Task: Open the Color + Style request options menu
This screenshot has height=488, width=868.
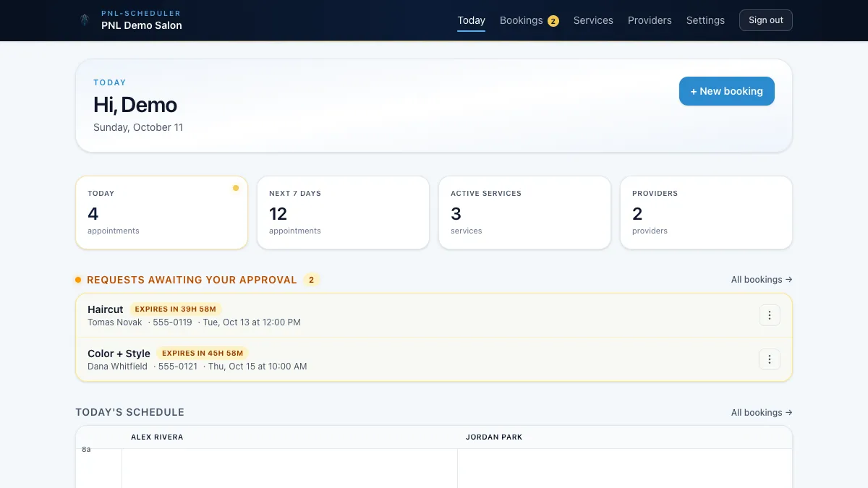Action: click(x=770, y=359)
